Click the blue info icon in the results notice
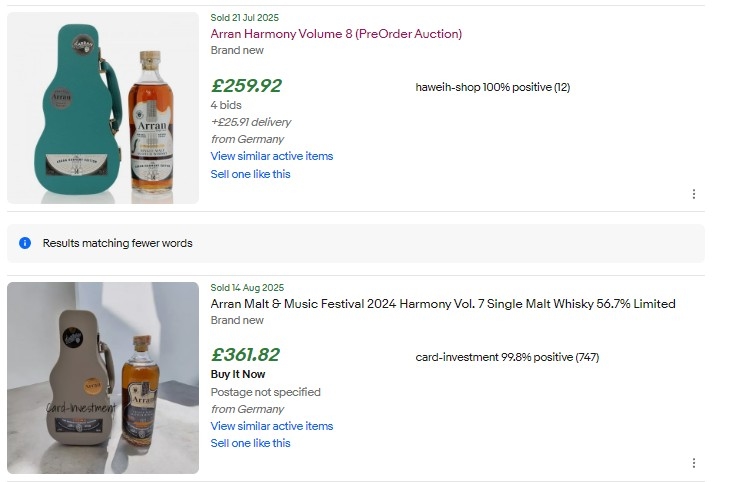The width and height of the screenshot is (730, 482). pos(25,243)
